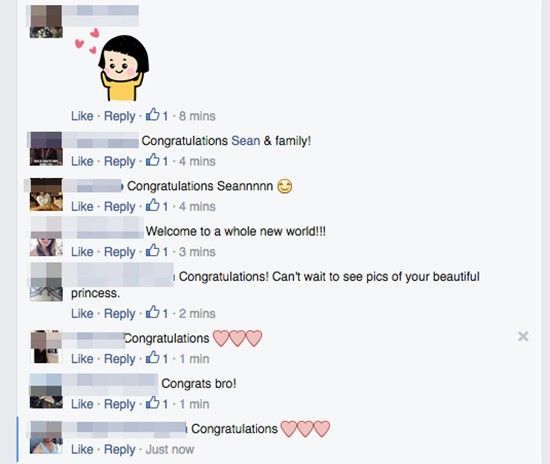This screenshot has width=550, height=464.
Task: Like the comment about the beautiful princess
Action: tap(82, 314)
